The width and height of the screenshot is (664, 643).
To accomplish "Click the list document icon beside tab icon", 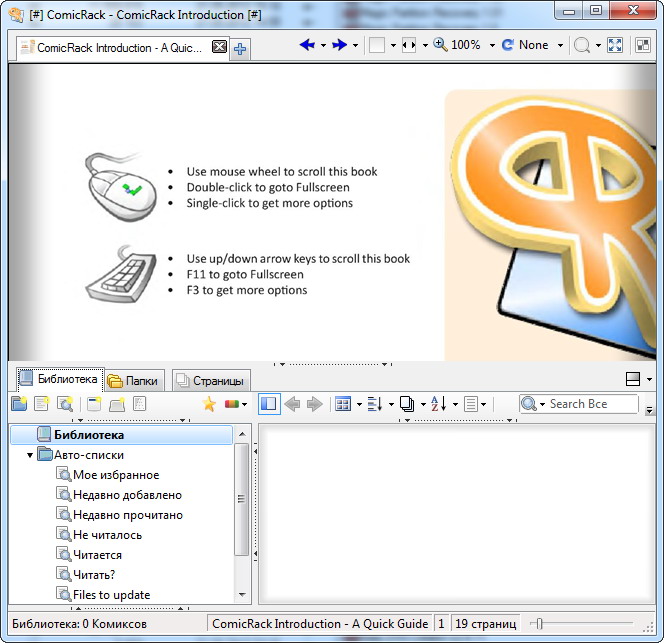I will [x=139, y=404].
